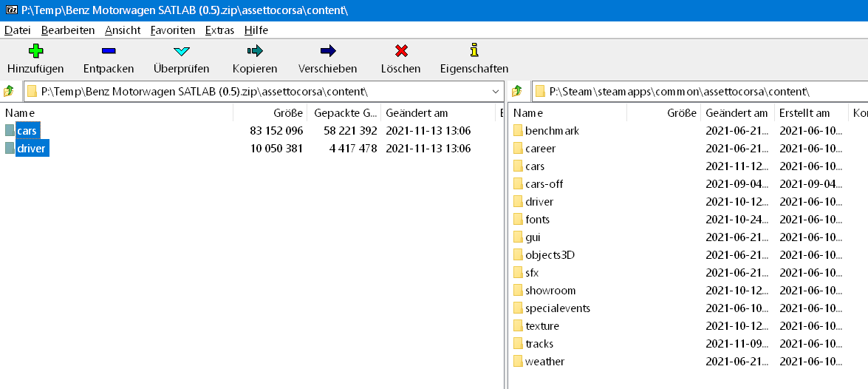Image resolution: width=868 pixels, height=389 pixels.
Task: Click the red X Löschen icon
Action: pos(401,52)
